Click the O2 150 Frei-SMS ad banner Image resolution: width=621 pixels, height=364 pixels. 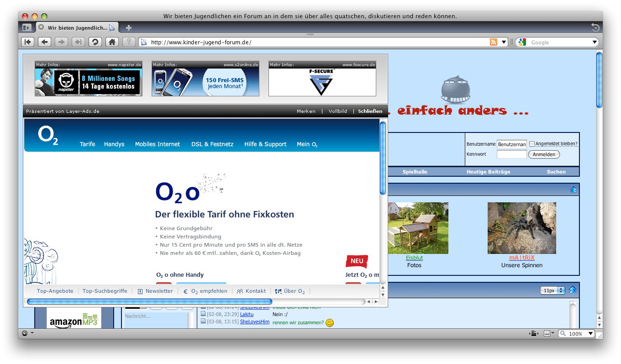pyautogui.click(x=205, y=82)
